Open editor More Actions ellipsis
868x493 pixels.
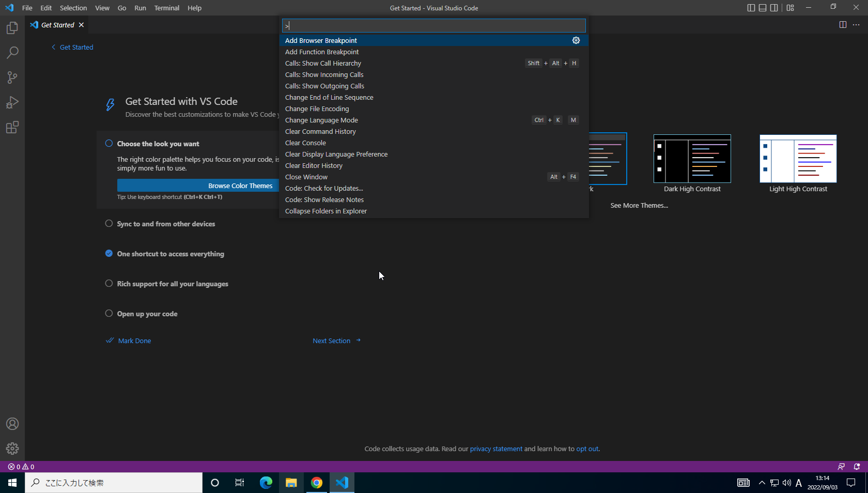coord(856,25)
